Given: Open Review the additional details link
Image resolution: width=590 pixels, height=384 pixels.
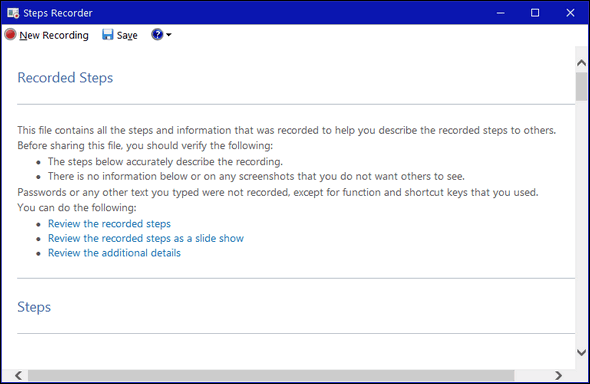Looking at the screenshot, I should 114,253.
